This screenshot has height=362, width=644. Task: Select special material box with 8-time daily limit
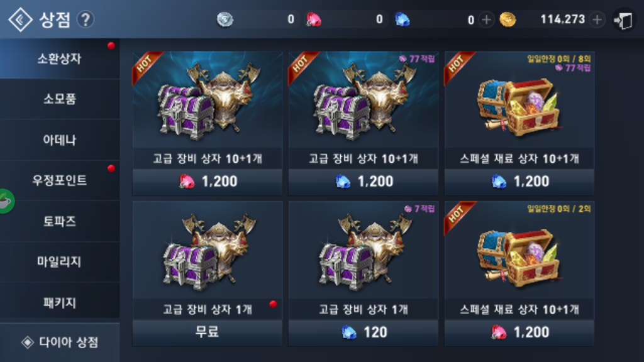(x=519, y=123)
